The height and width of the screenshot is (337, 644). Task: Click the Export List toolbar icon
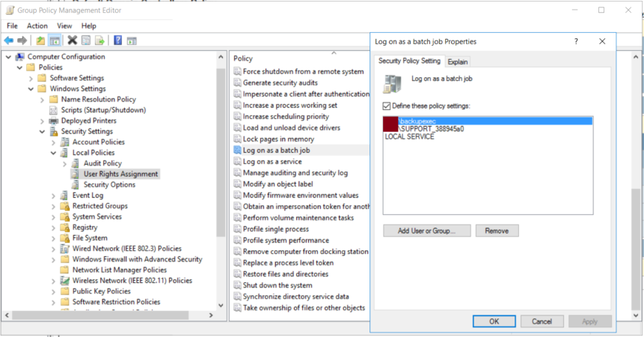click(100, 40)
